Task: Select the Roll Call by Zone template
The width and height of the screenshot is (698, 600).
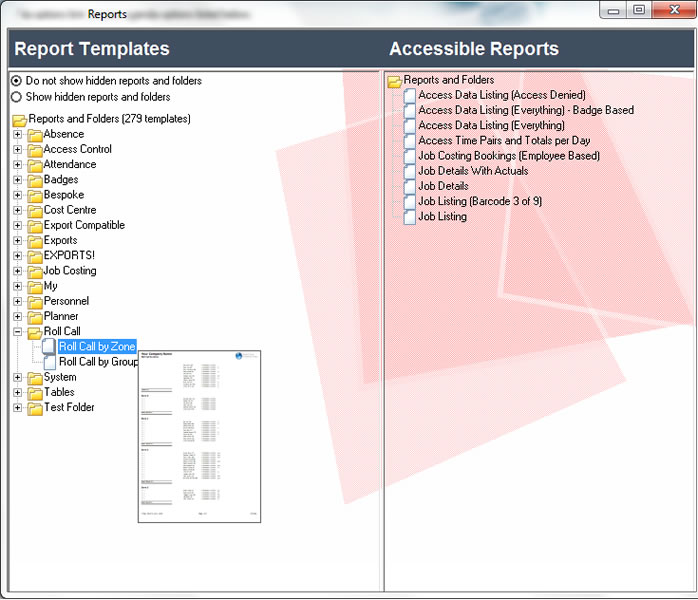Action: click(96, 347)
